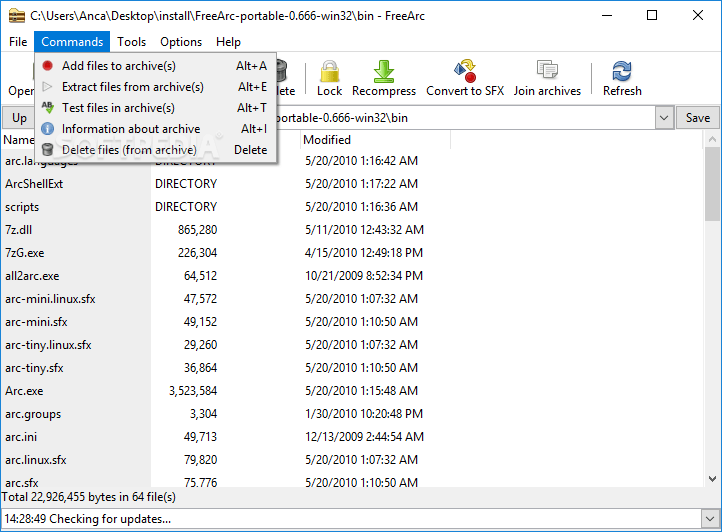Expand the path history dropdown arrow
This screenshot has width=722, height=532.
click(x=664, y=118)
